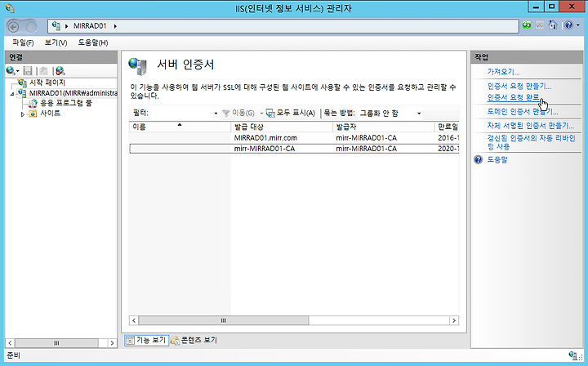Click the address bar arrow after MIRRAD01
The image size is (588, 366).
point(115,26)
